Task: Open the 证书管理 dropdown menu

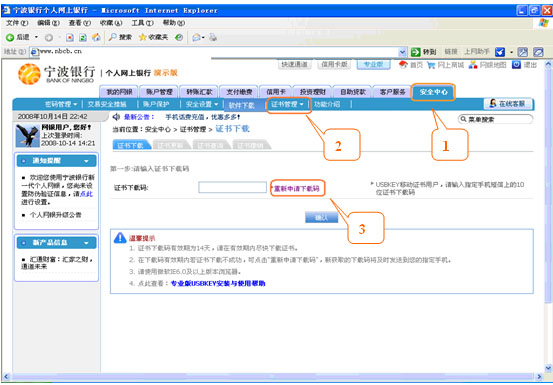Action: coord(287,104)
